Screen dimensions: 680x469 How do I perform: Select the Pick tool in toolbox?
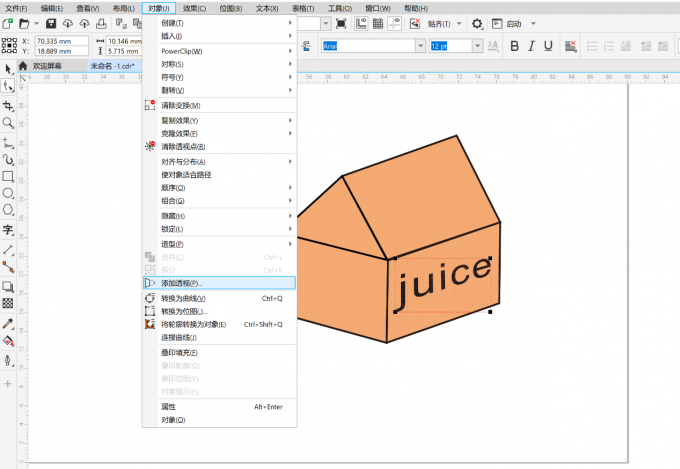8,68
